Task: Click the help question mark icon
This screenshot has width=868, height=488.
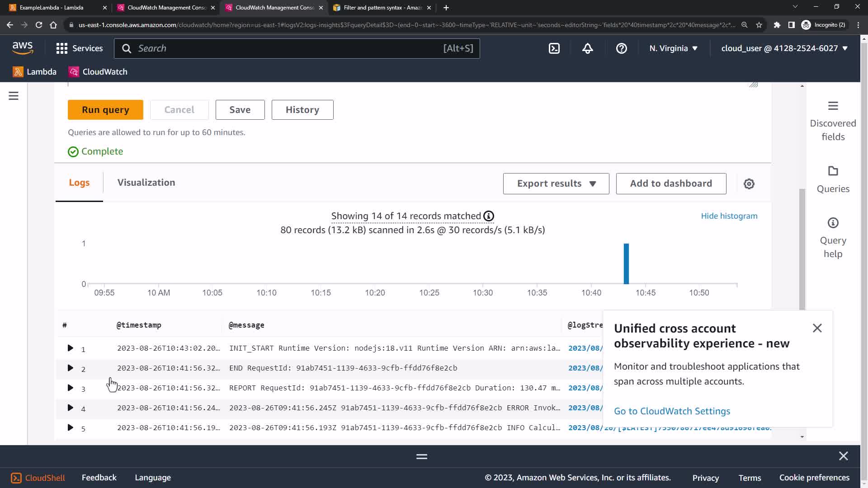Action: click(621, 48)
